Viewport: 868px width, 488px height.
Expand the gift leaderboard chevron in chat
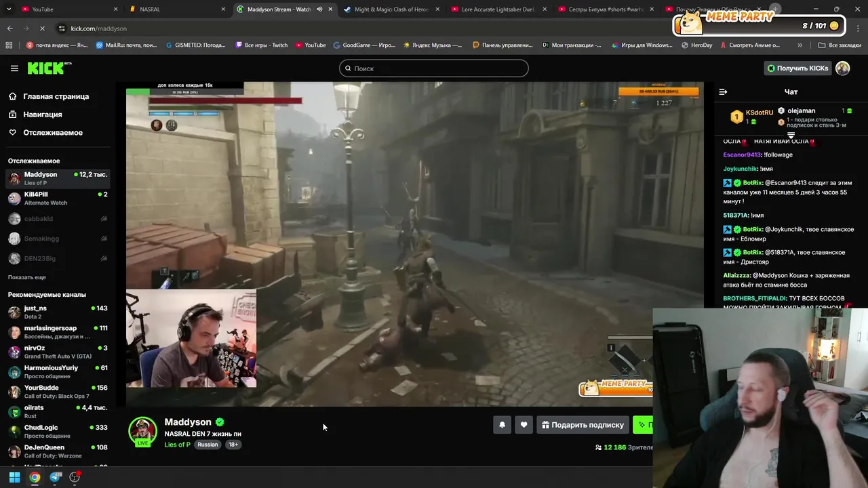pos(791,136)
